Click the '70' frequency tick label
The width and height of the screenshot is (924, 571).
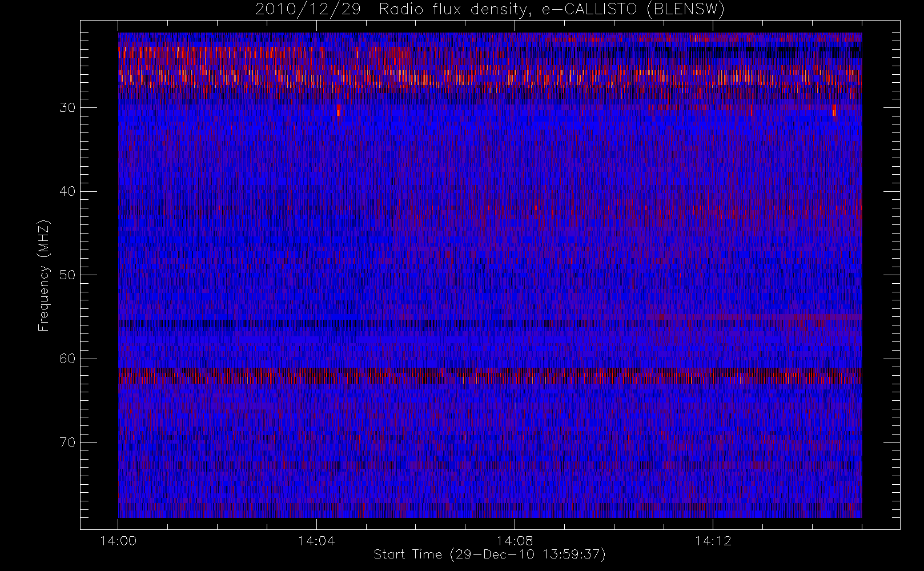coord(67,443)
